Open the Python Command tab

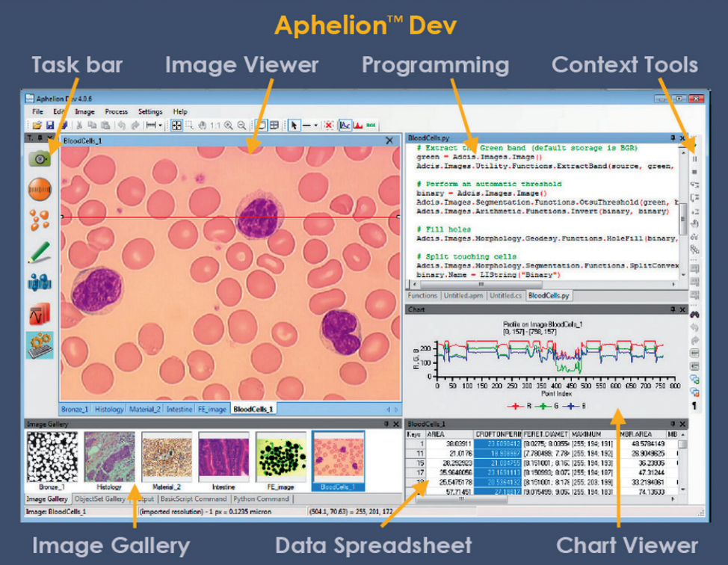pyautogui.click(x=261, y=499)
